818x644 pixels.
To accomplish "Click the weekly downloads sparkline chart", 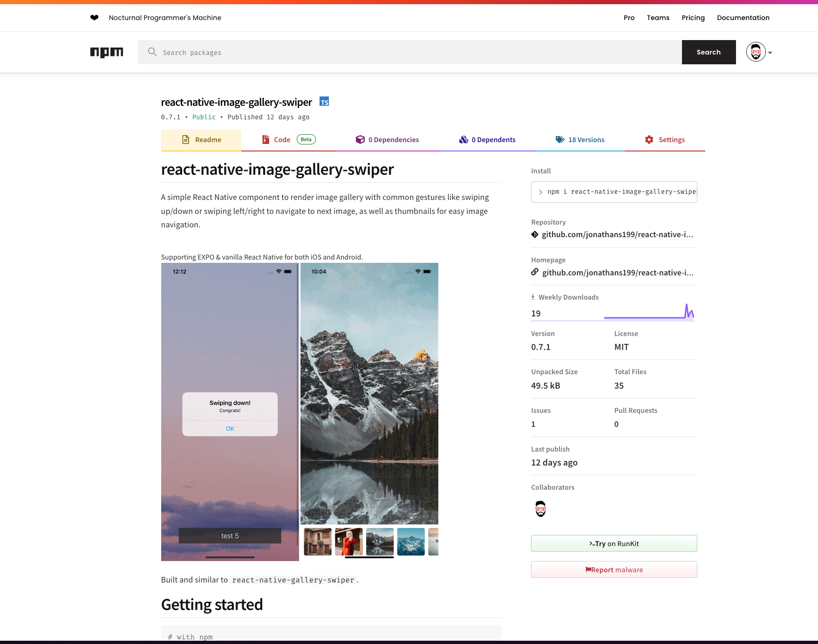I will point(649,311).
